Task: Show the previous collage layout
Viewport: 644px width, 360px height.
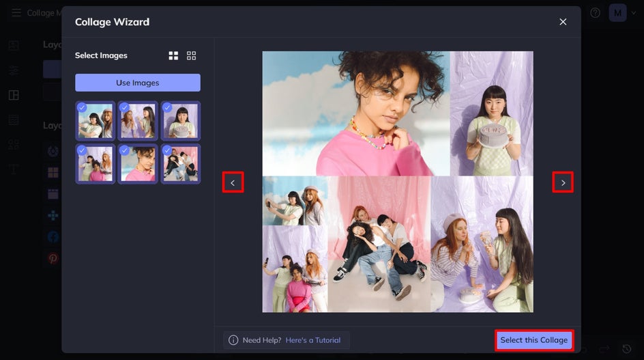Action: 233,182
